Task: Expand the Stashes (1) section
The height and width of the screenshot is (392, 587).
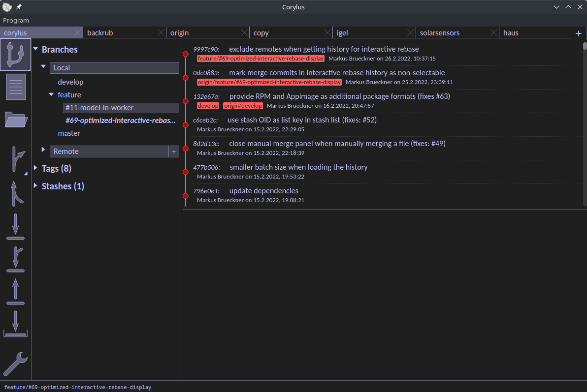Action: (x=35, y=186)
